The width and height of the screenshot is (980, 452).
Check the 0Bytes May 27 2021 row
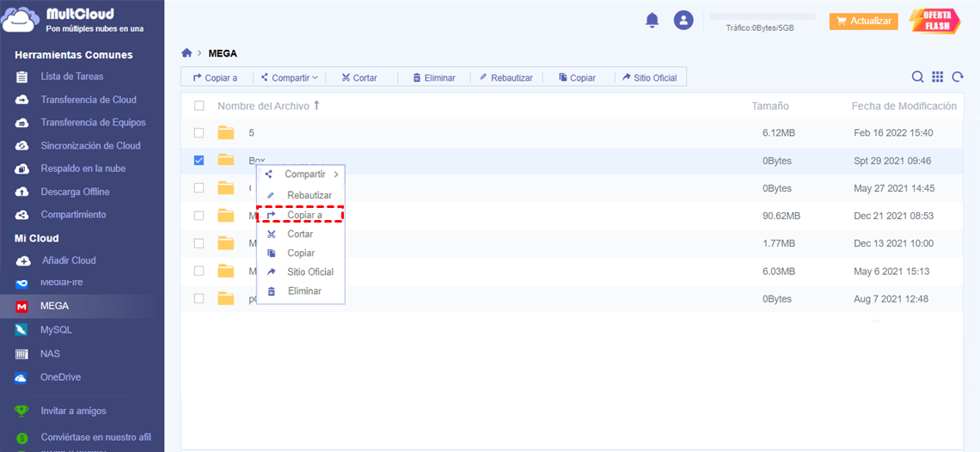coord(199,187)
